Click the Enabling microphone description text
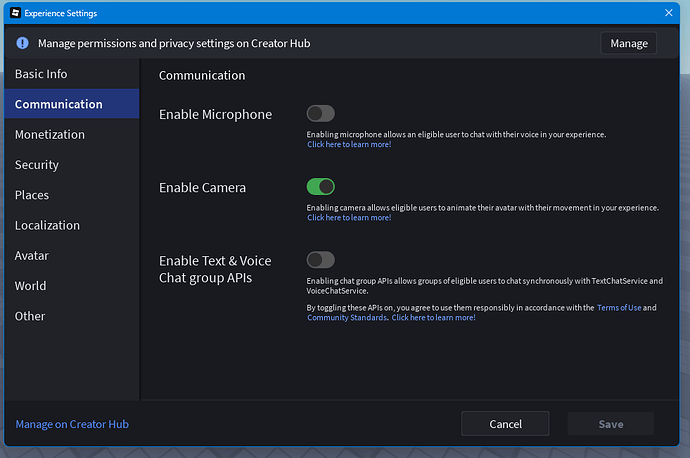 (x=456, y=135)
